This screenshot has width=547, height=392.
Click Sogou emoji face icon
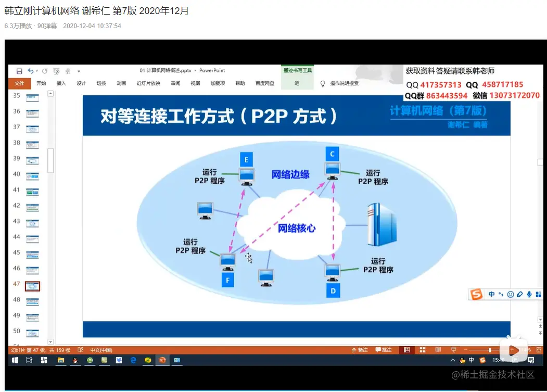[511, 294]
